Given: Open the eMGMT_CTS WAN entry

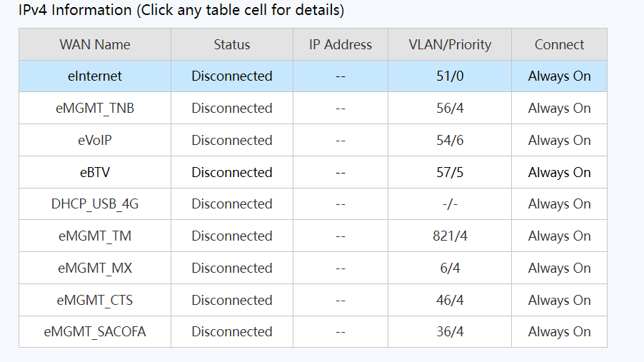Looking at the screenshot, I should (x=95, y=300).
